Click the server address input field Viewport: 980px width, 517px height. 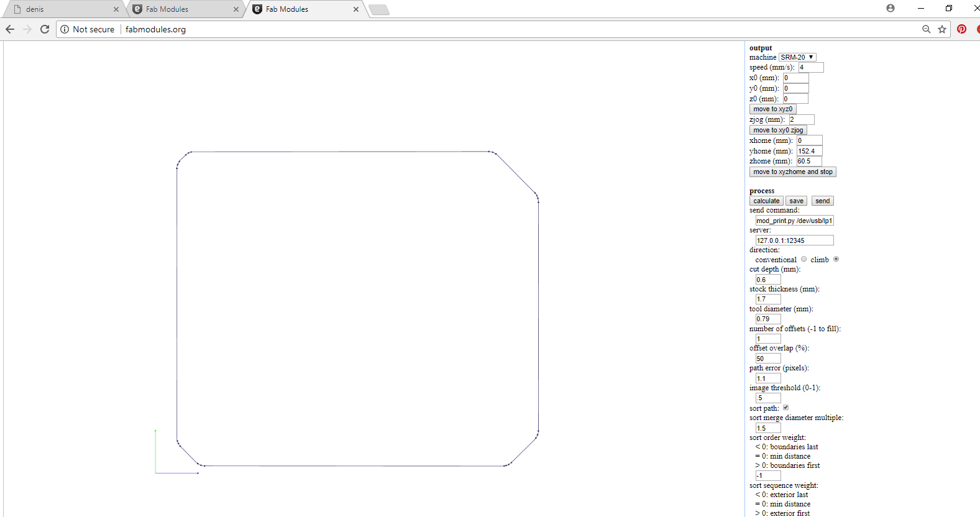click(x=794, y=240)
